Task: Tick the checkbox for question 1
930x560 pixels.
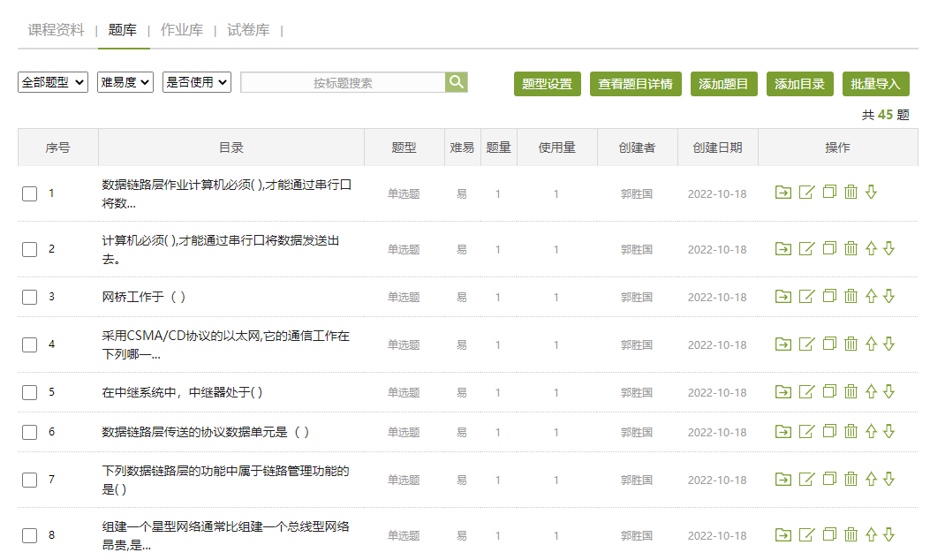Action: pyautogui.click(x=29, y=193)
